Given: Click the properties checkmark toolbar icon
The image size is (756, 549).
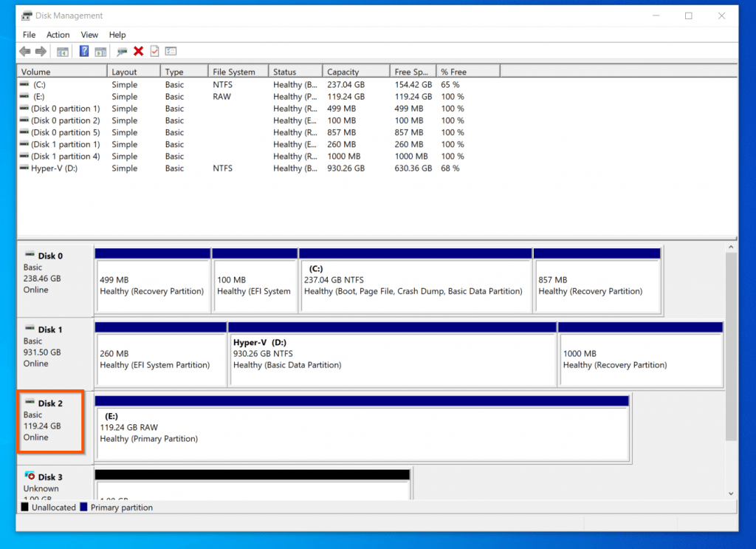Looking at the screenshot, I should (155, 51).
